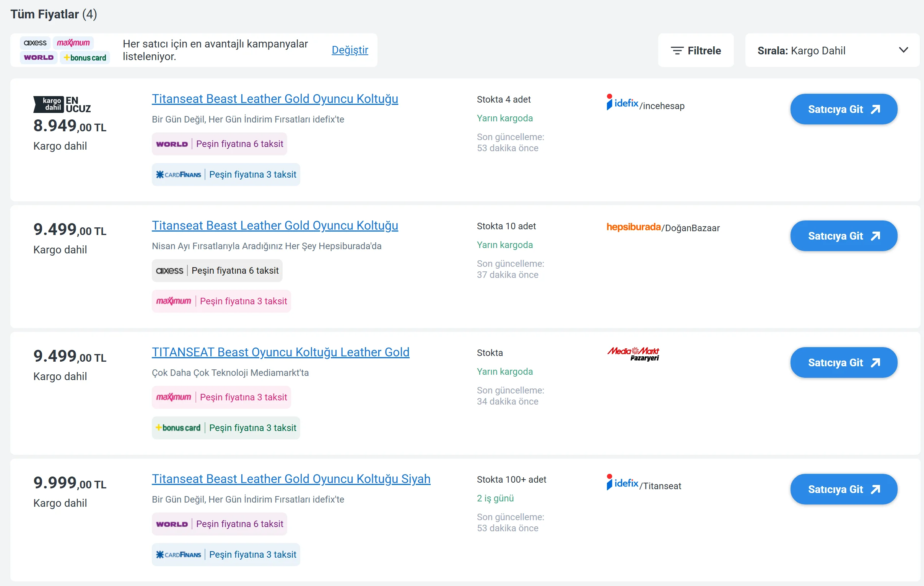Viewport: 924px width, 586px height.
Task: Click CardFinans 3 taksit badge in first offer
Action: 226,175
